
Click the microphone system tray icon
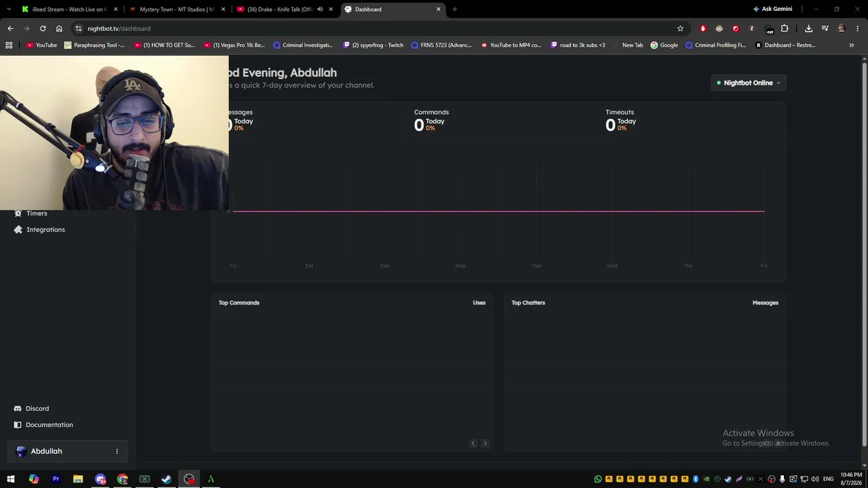pos(783,479)
